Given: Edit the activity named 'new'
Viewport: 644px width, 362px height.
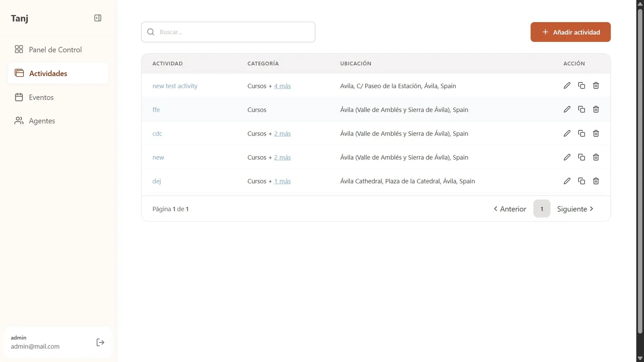Looking at the screenshot, I should [567, 157].
